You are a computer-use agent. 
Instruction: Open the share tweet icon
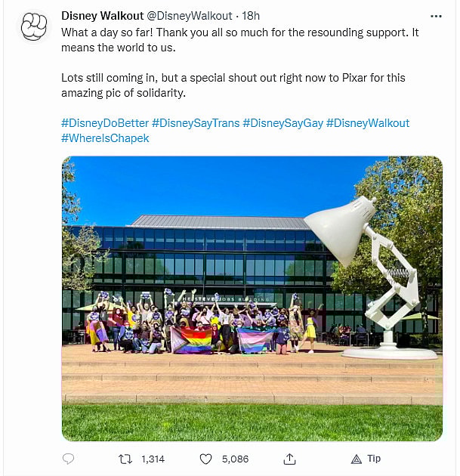289,459
